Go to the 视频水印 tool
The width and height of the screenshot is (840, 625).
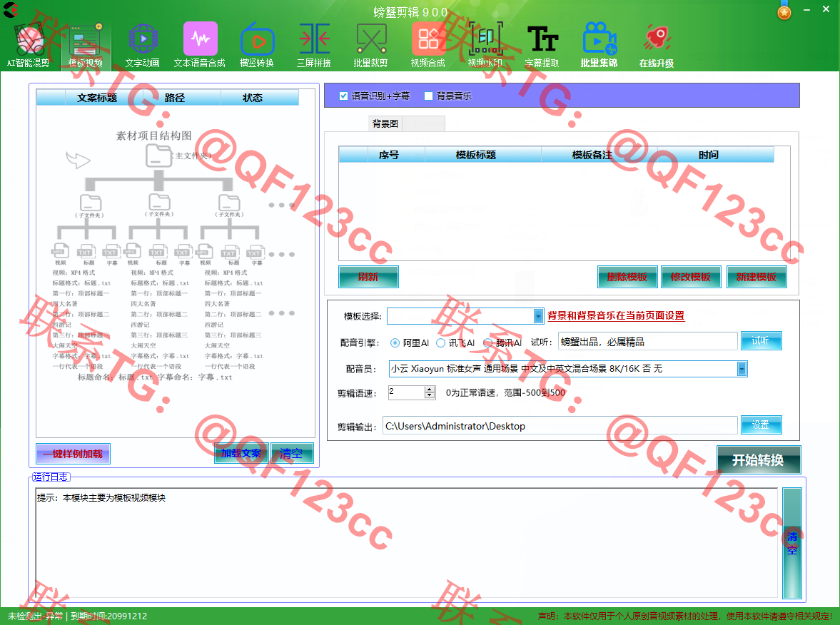(x=485, y=46)
